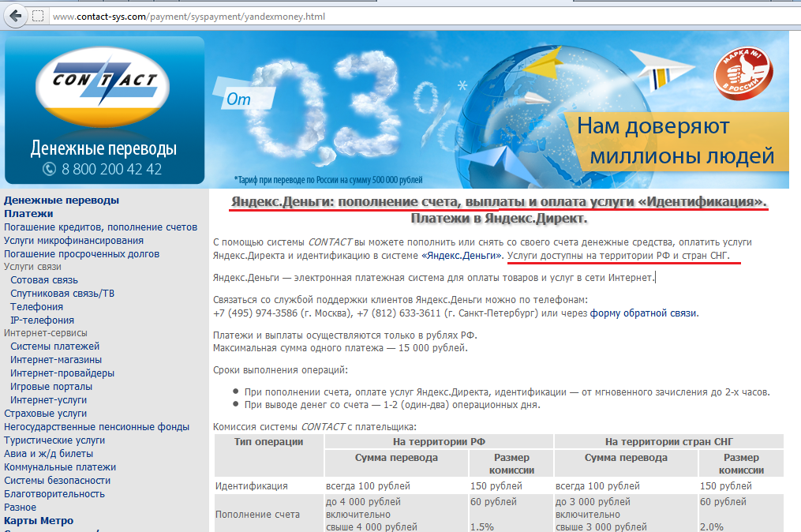Click 'Тип операции' table header

pyautogui.click(x=268, y=442)
